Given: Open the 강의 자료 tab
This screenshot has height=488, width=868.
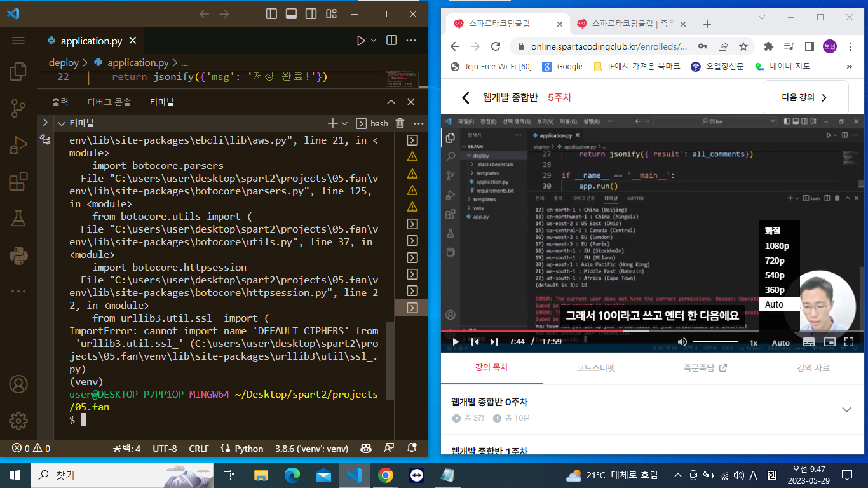Looking at the screenshot, I should (x=813, y=368).
